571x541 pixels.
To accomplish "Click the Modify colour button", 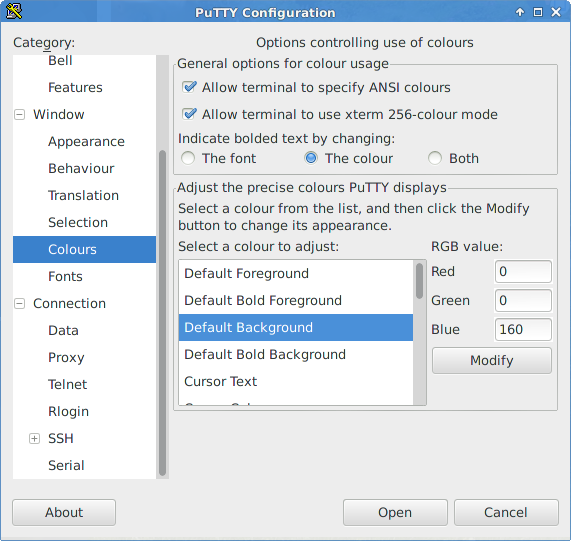I will 492,360.
